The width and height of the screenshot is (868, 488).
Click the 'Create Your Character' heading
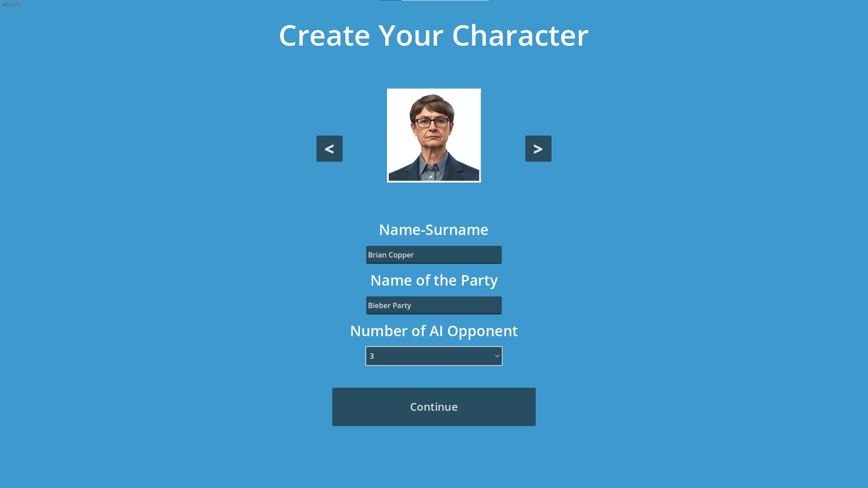(x=434, y=35)
